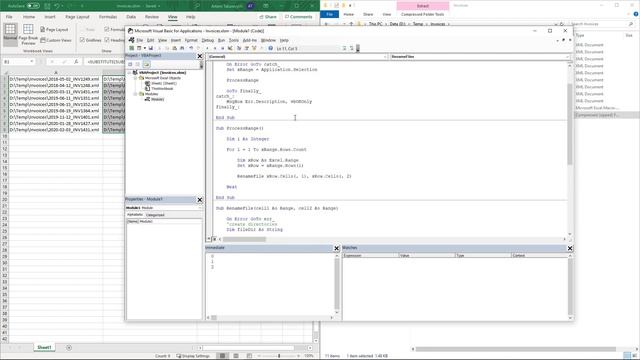Open Excel Data ribbon tab
Image resolution: width=640 pixels, height=360 pixels.
point(131,17)
